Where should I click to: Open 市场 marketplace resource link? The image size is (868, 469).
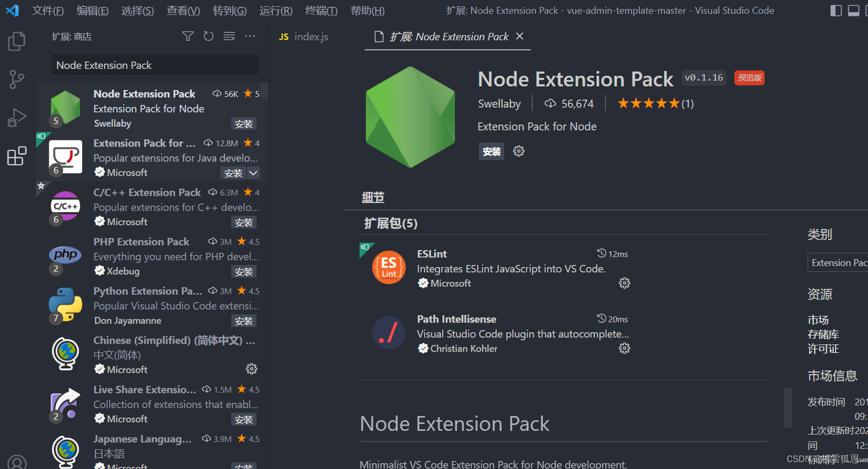[x=818, y=320]
